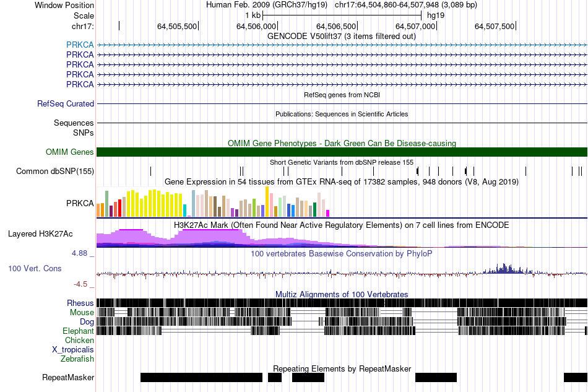The image size is (588, 392).
Task: Click the GTEx tissue expression bar chart
Action: pos(213,202)
